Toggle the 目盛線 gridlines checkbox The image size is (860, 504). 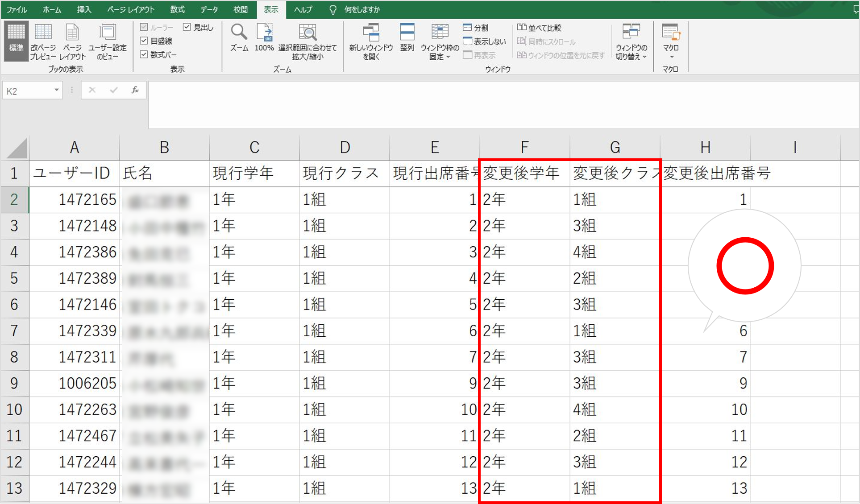coord(144,41)
